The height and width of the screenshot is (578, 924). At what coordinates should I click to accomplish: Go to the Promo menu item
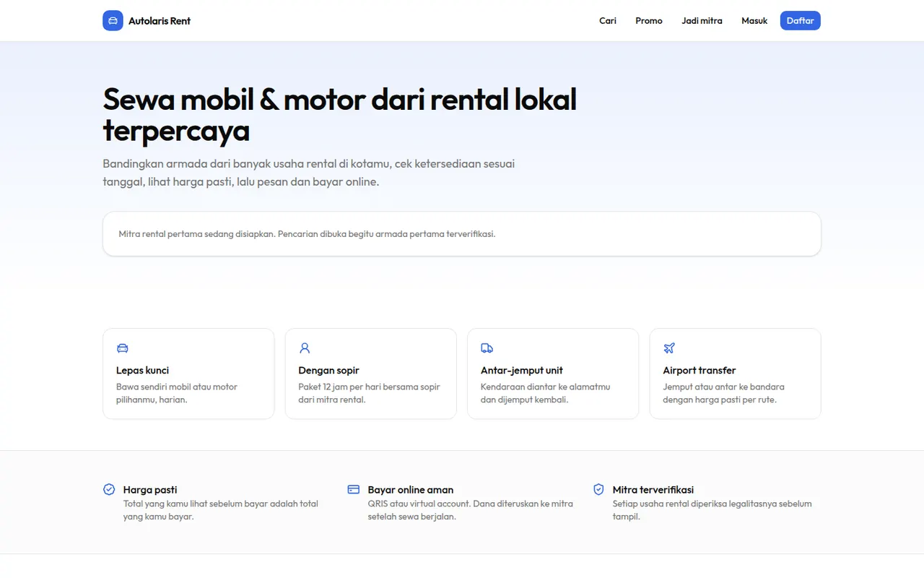649,21
